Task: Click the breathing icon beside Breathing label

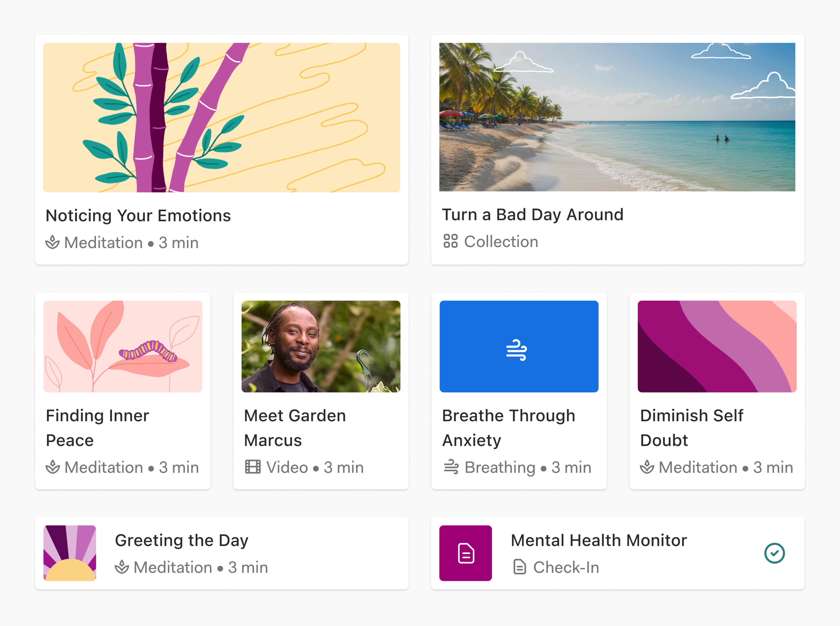Action: point(451,467)
